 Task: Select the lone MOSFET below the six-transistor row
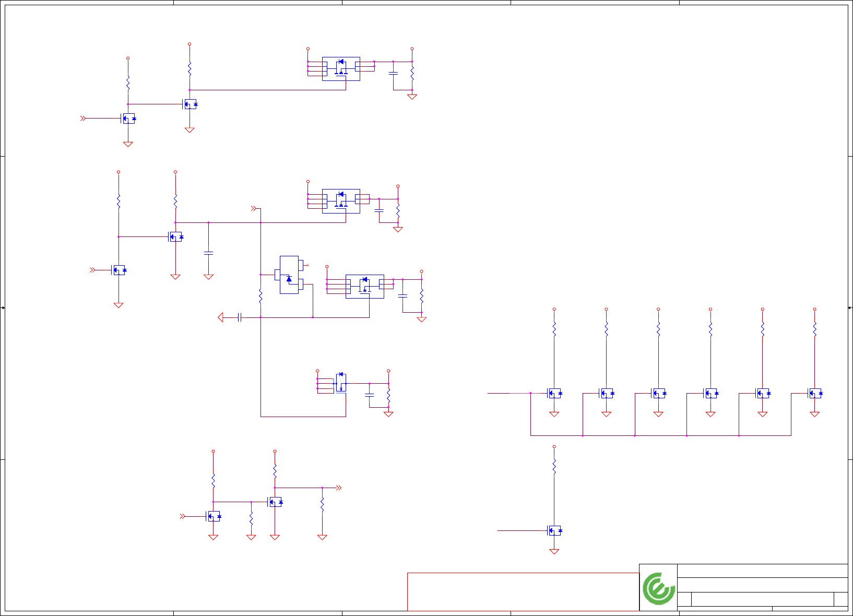(x=554, y=530)
